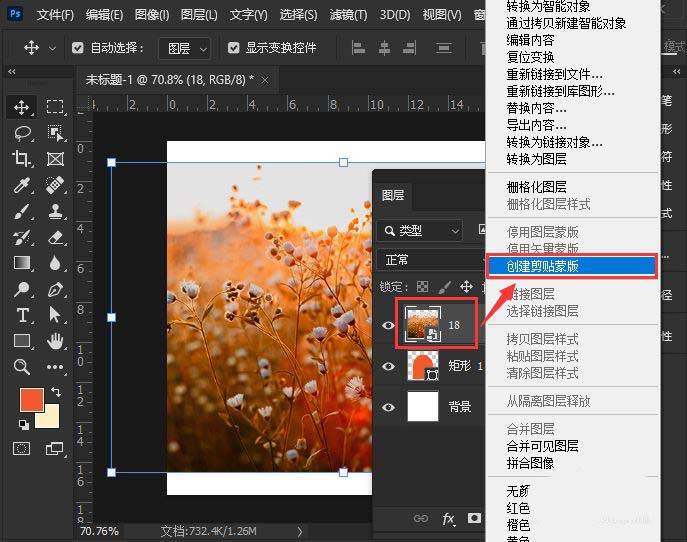Viewport: 687px width, 542px height.
Task: Click align left edges icon
Action: click(358, 48)
